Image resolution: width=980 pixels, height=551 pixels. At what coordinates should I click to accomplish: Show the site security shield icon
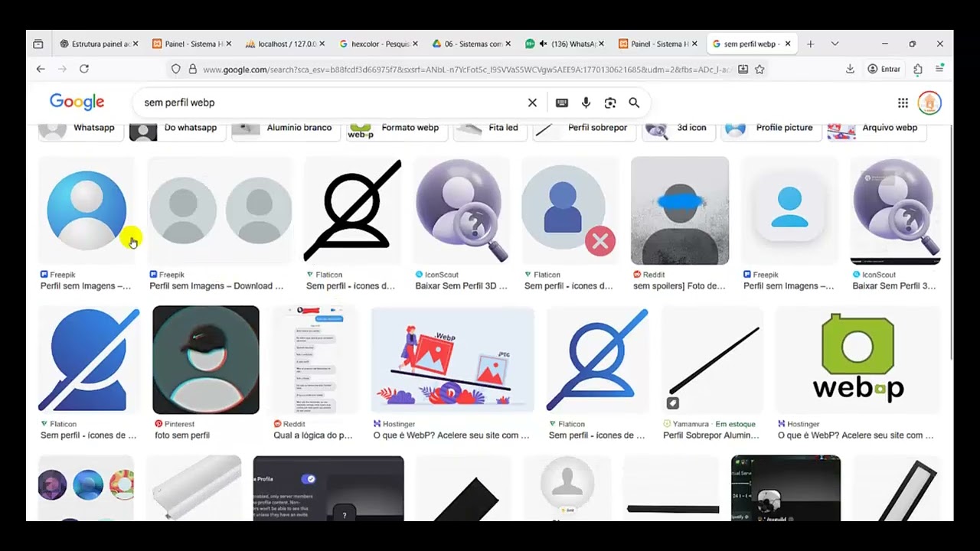point(175,69)
